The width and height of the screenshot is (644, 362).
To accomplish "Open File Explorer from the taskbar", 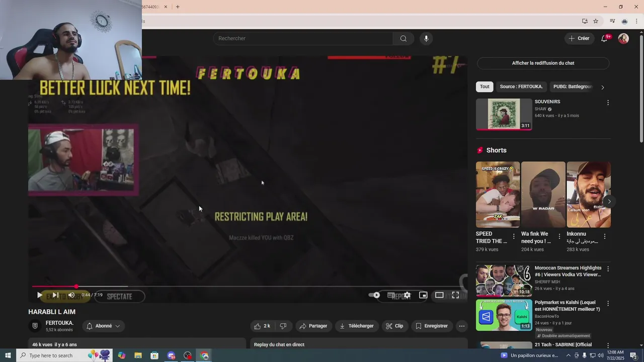I will click(x=138, y=355).
